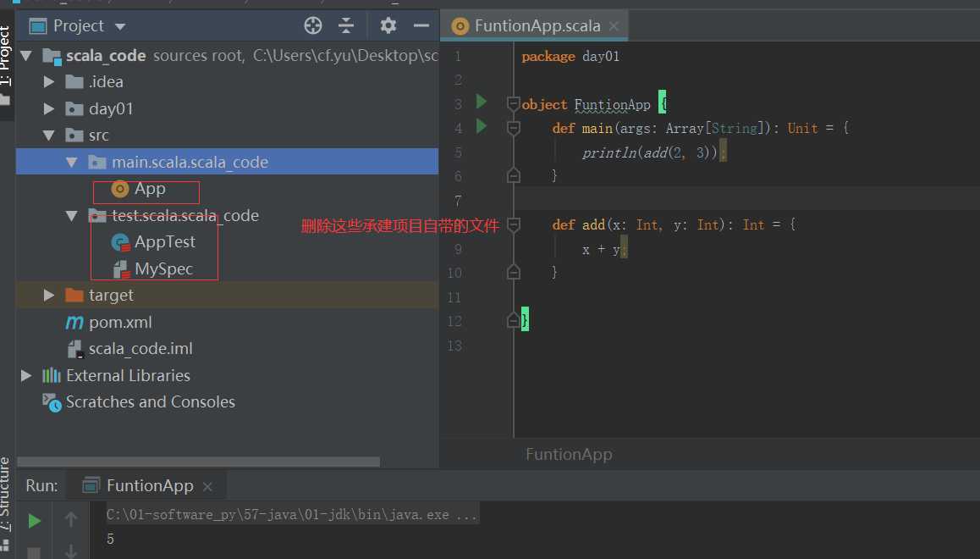Click the Maven pom.xml m icon
The width and height of the screenshot is (980, 559).
[74, 323]
